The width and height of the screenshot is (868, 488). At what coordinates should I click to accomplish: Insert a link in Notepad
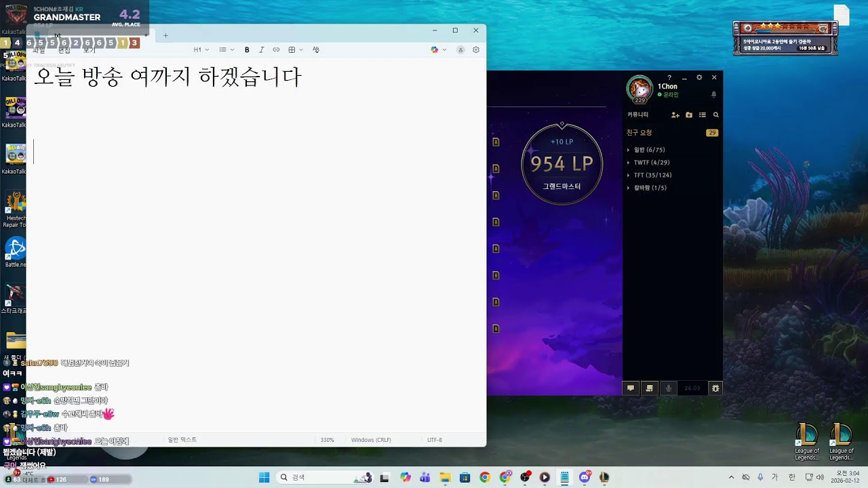(276, 49)
